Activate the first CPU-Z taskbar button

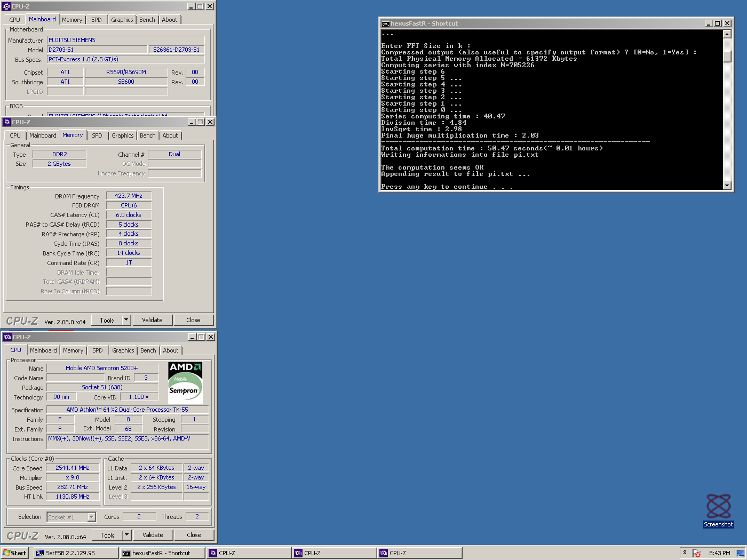[x=249, y=553]
